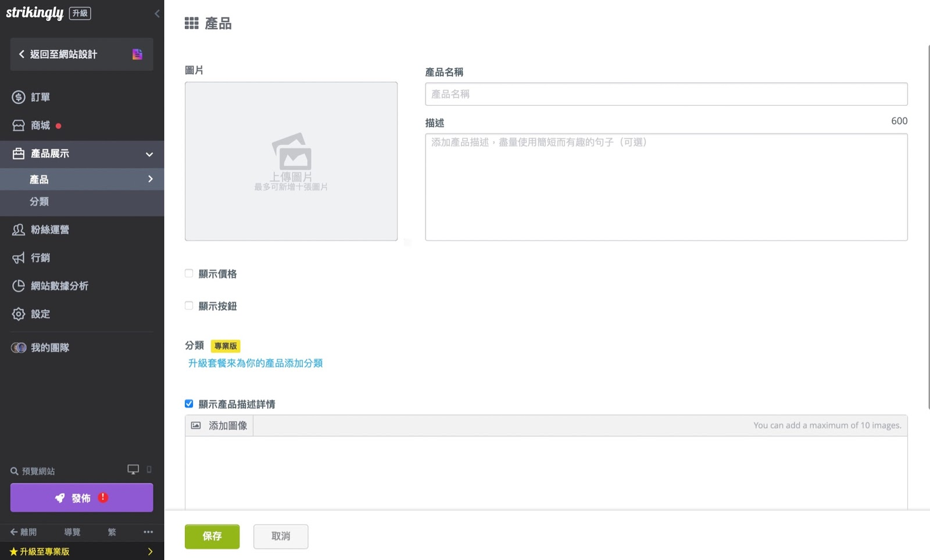Viewport: 930px width, 560px height.
Task: Click the green 保存 button
Action: click(x=212, y=536)
